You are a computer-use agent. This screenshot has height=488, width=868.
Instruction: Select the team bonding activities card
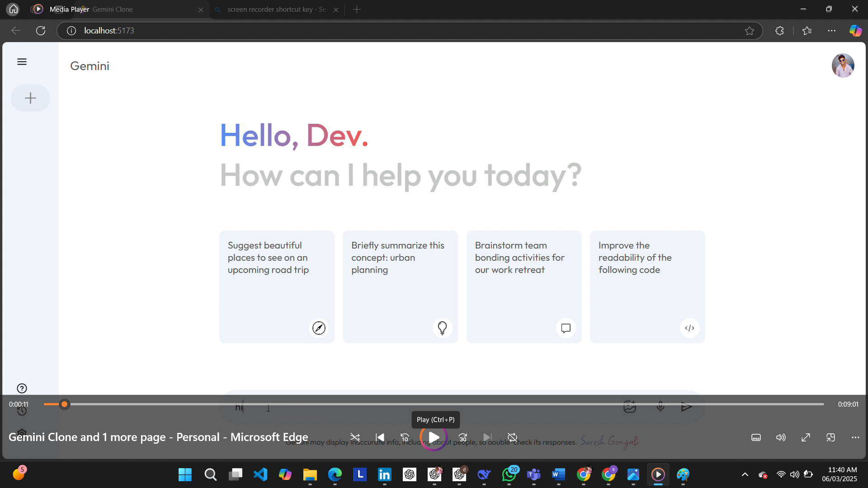[x=524, y=287]
